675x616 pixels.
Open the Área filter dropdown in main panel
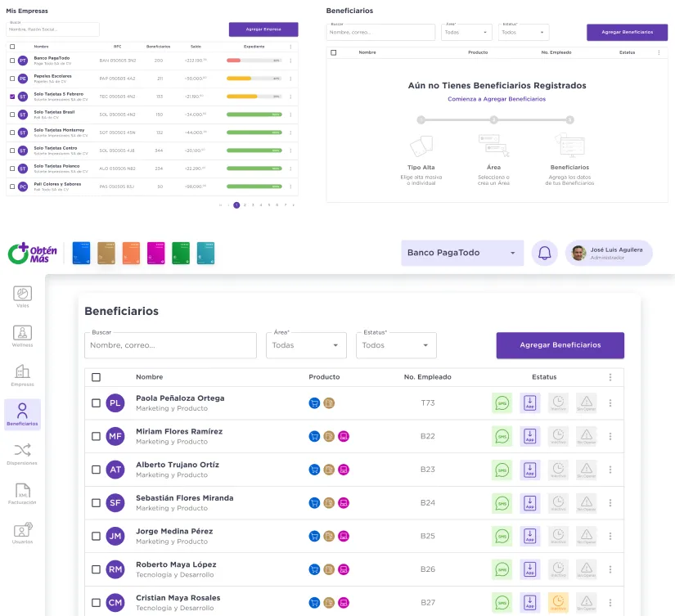pyautogui.click(x=306, y=345)
